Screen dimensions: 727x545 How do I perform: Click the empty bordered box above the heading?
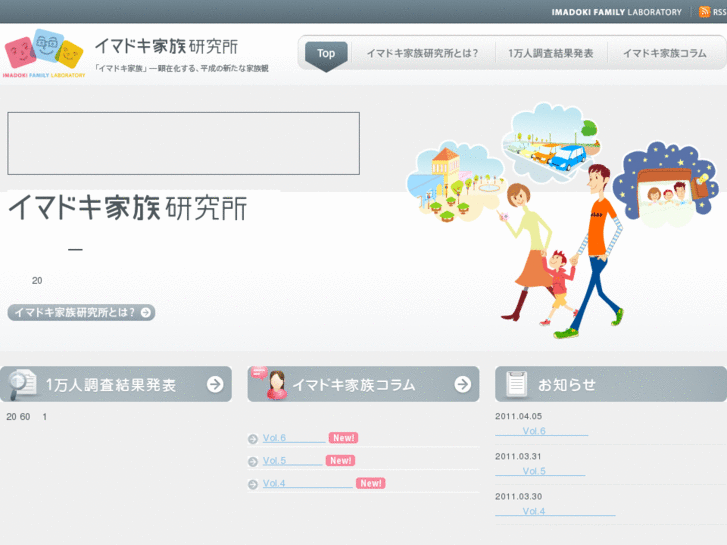coord(184,143)
